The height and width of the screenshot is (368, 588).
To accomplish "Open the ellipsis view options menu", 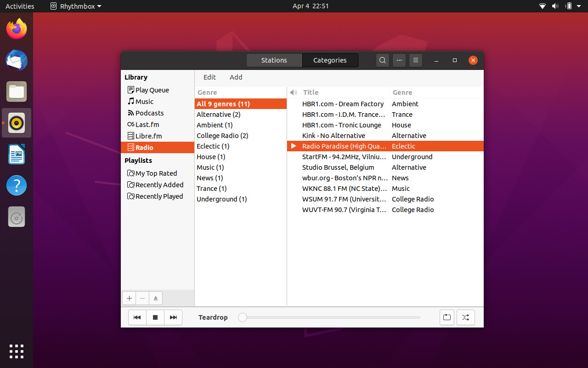I will click(x=399, y=60).
